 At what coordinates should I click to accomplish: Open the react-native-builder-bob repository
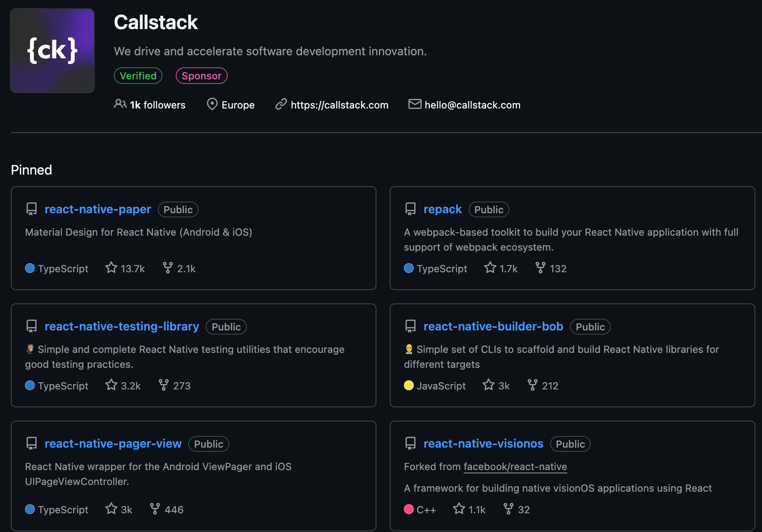tap(493, 326)
